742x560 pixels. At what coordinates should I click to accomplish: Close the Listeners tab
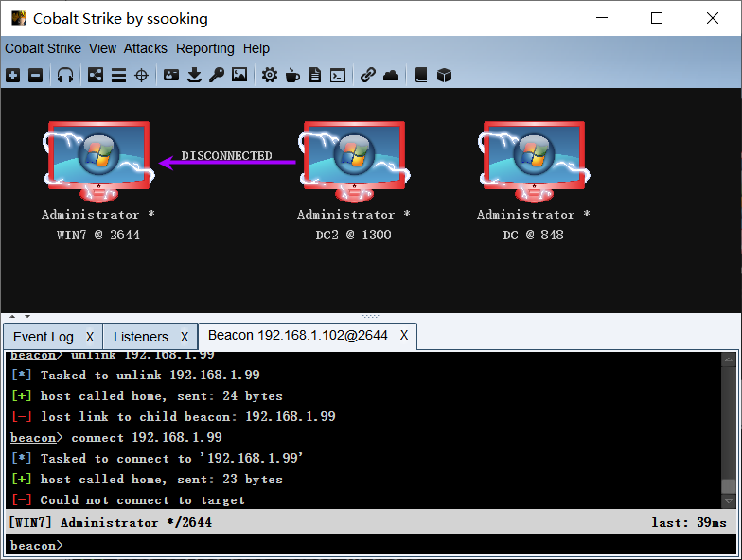pos(184,337)
